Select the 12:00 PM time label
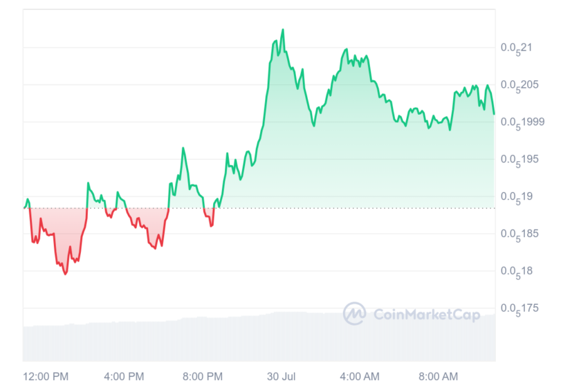The height and width of the screenshot is (392, 588). pos(46,376)
